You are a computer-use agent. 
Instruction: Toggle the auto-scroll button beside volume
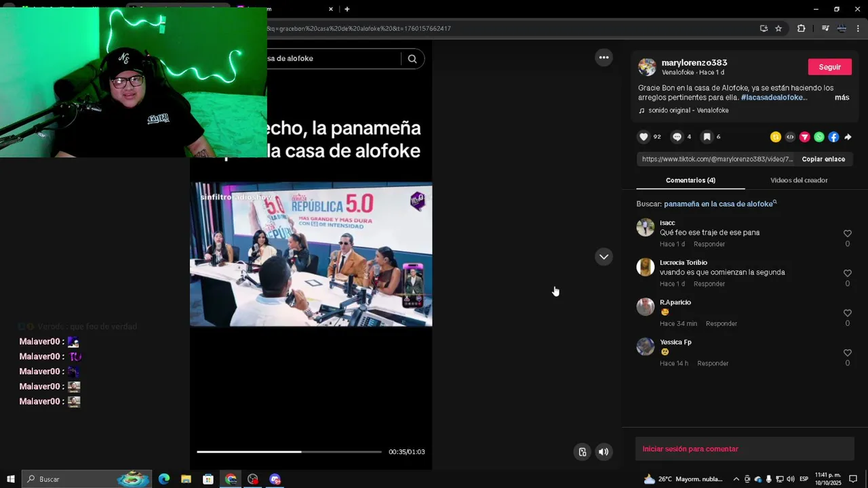[582, 452]
